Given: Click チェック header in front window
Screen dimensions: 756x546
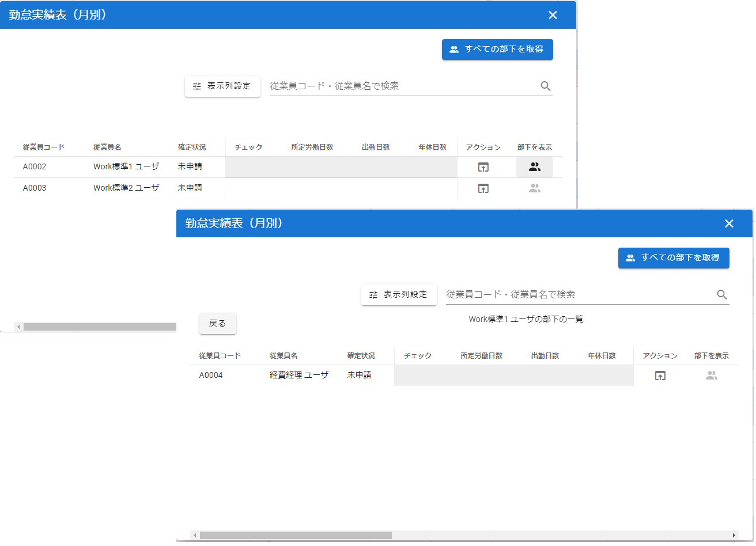Looking at the screenshot, I should coord(418,356).
